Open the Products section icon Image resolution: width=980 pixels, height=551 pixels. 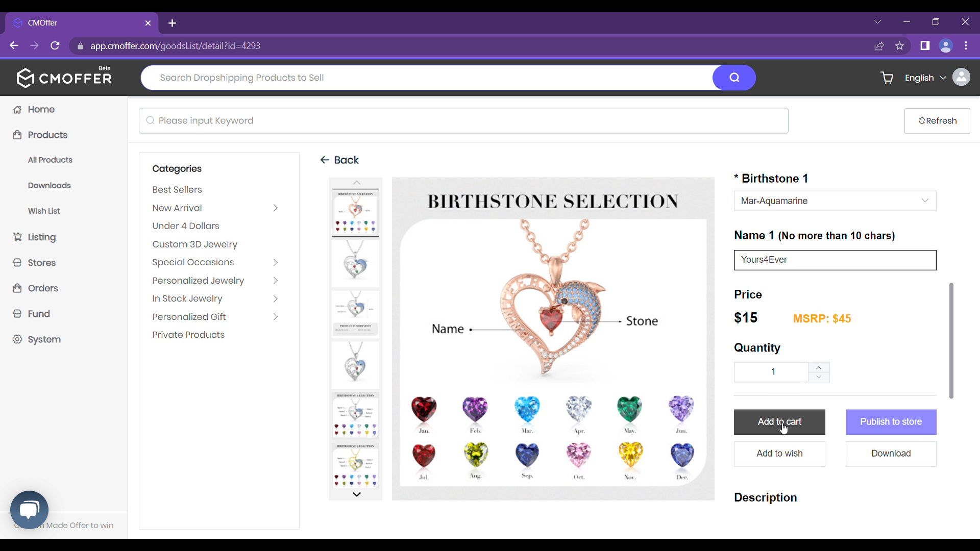coord(17,135)
